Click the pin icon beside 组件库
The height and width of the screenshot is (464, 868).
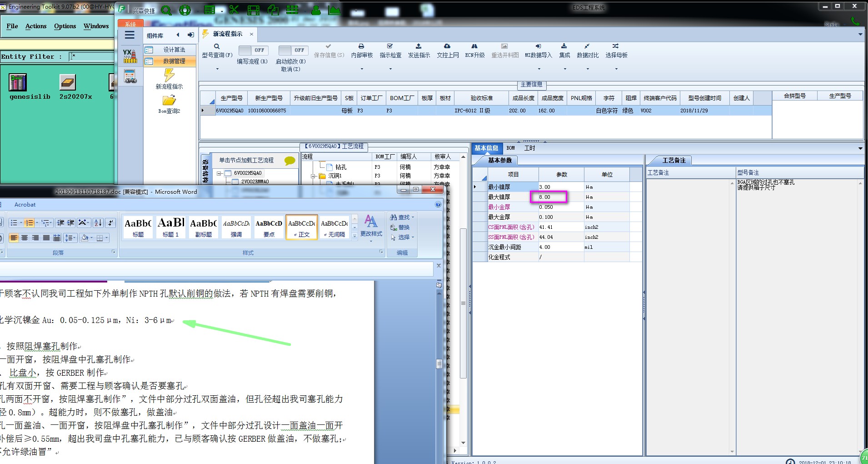(x=191, y=35)
